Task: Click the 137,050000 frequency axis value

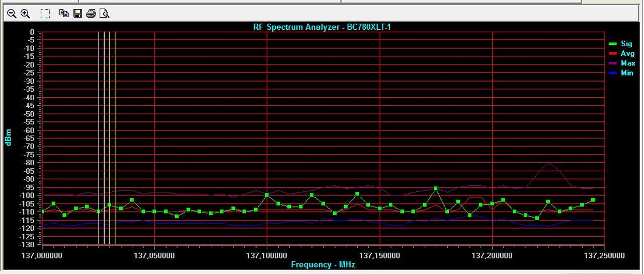Action: point(154,256)
